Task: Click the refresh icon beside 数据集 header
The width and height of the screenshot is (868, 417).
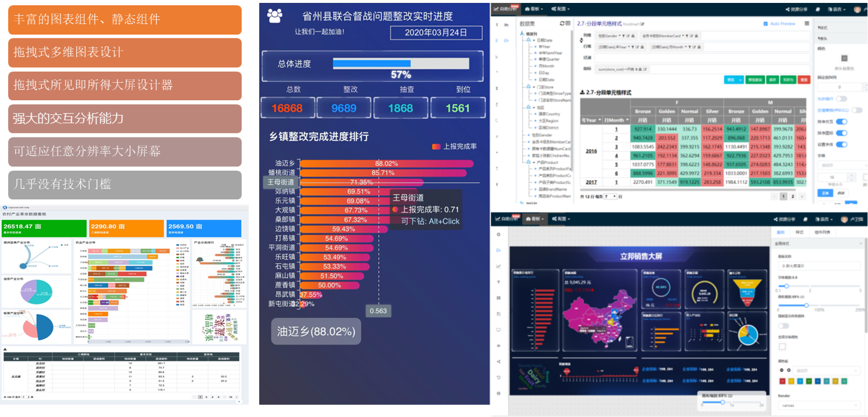Action: (562, 23)
